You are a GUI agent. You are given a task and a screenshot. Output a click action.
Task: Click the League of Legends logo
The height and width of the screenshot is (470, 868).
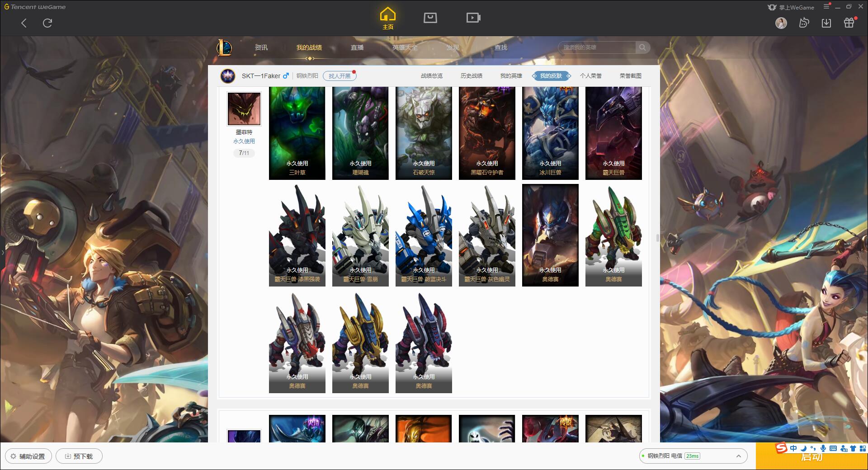[x=225, y=47]
